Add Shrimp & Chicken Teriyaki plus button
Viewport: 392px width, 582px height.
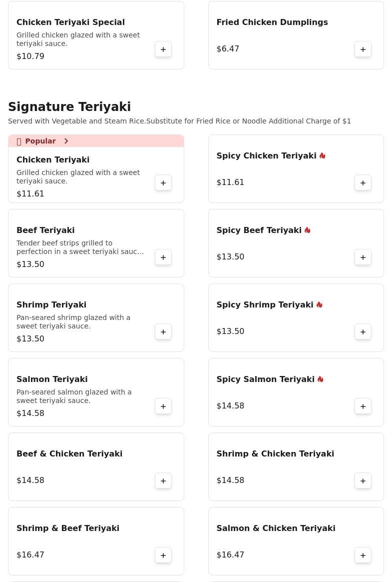(363, 480)
